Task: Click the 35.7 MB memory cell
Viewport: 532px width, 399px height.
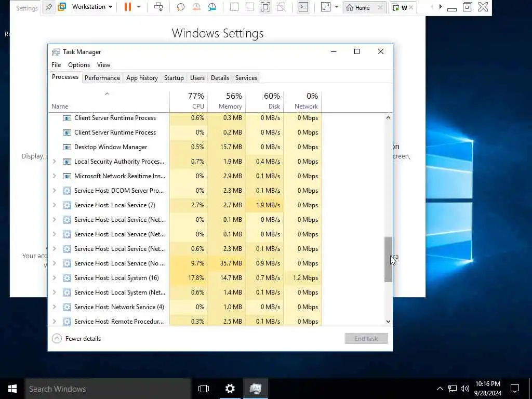Action: pyautogui.click(x=227, y=263)
